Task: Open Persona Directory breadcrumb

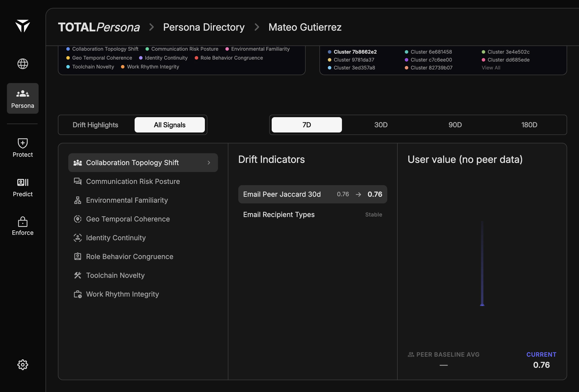Action: (204, 27)
